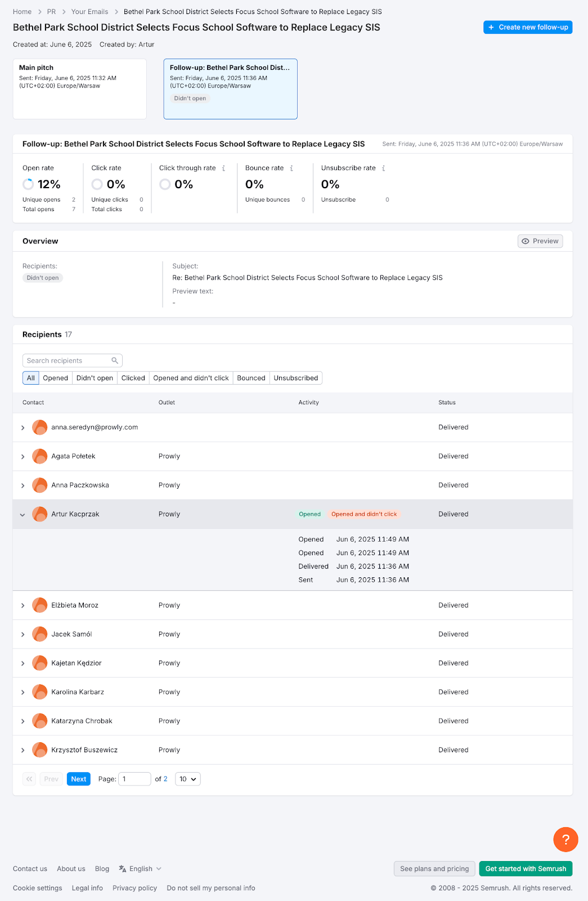Click the orange help question mark button
Screen dimensions: 588x901
565,840
